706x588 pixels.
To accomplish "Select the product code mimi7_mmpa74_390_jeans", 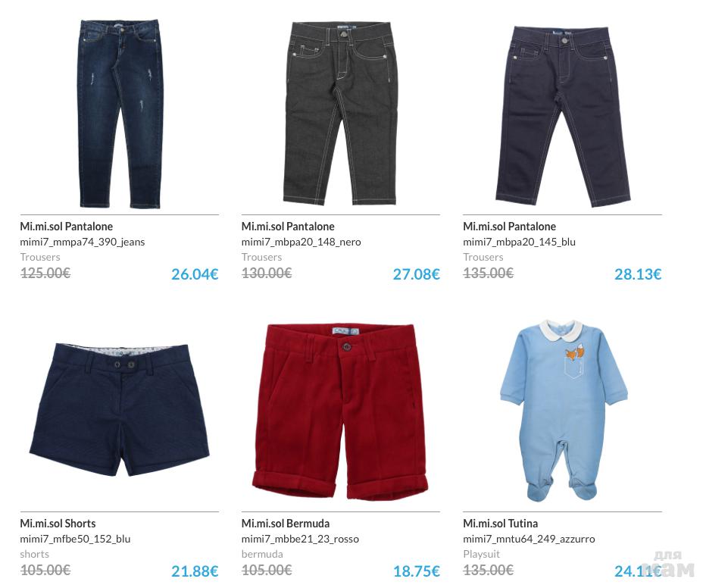I will pyautogui.click(x=83, y=242).
